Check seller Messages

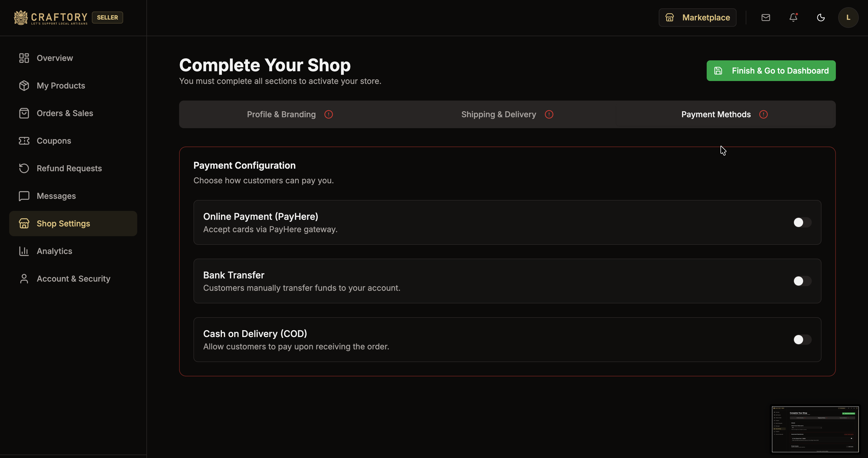pyautogui.click(x=56, y=196)
